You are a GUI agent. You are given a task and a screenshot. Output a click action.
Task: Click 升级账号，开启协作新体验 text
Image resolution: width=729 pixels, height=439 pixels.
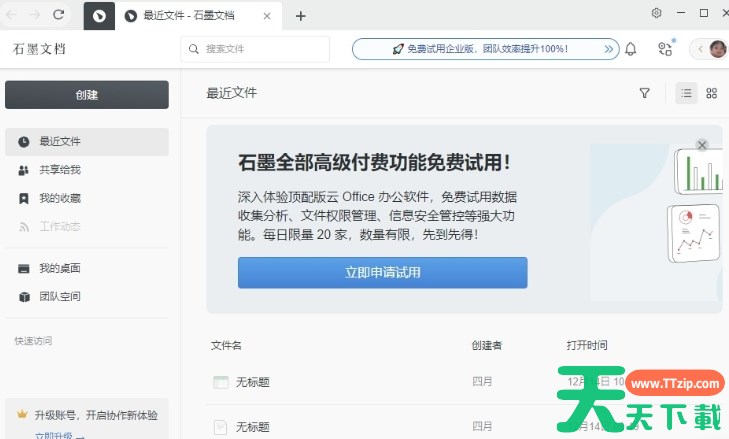[x=96, y=415]
